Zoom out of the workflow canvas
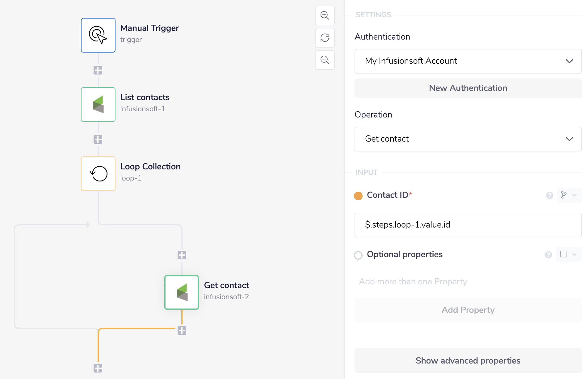 click(x=325, y=60)
